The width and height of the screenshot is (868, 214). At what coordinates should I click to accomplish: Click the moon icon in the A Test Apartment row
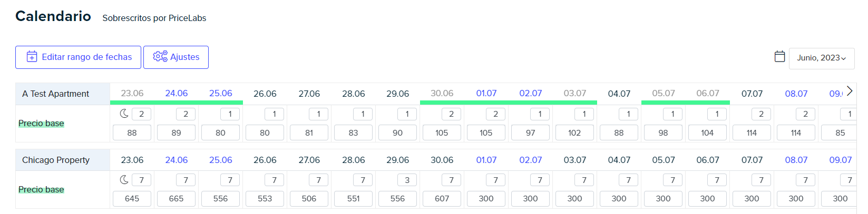point(124,114)
